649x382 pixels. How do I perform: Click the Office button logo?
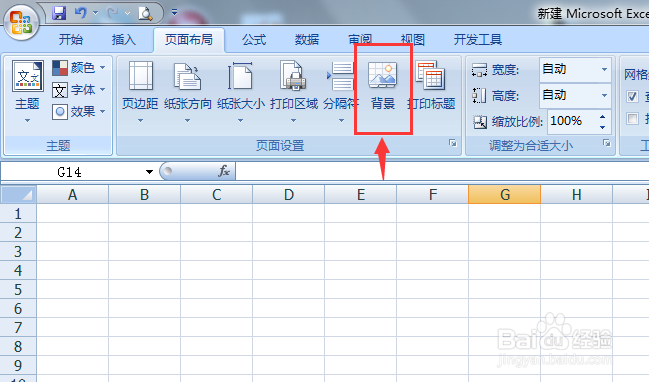click(x=21, y=22)
